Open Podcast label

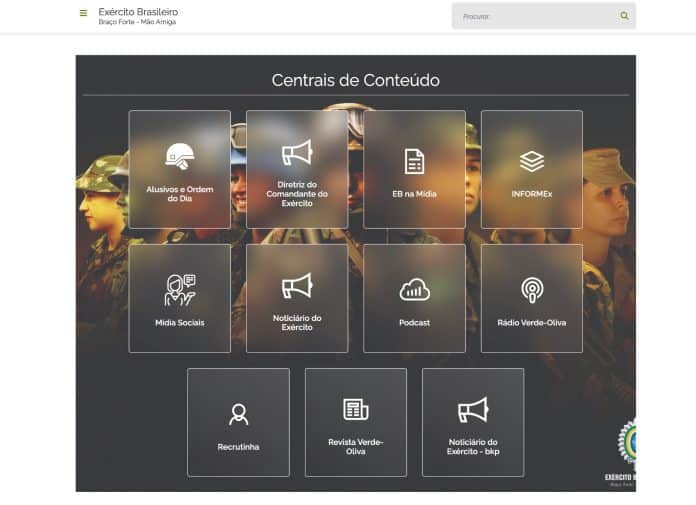[x=414, y=323]
